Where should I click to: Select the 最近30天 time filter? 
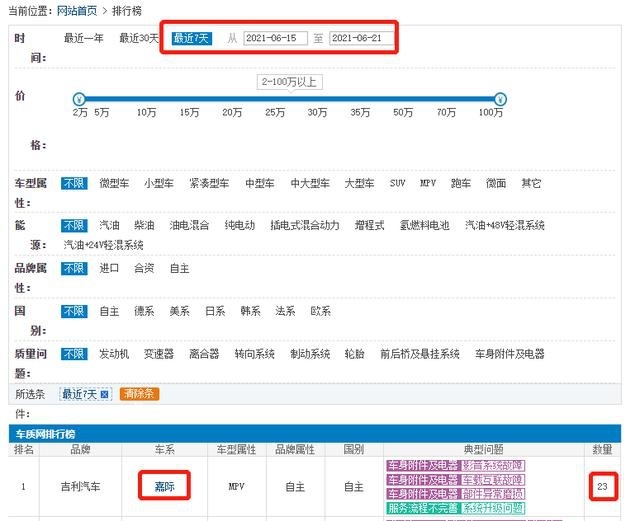click(138, 38)
